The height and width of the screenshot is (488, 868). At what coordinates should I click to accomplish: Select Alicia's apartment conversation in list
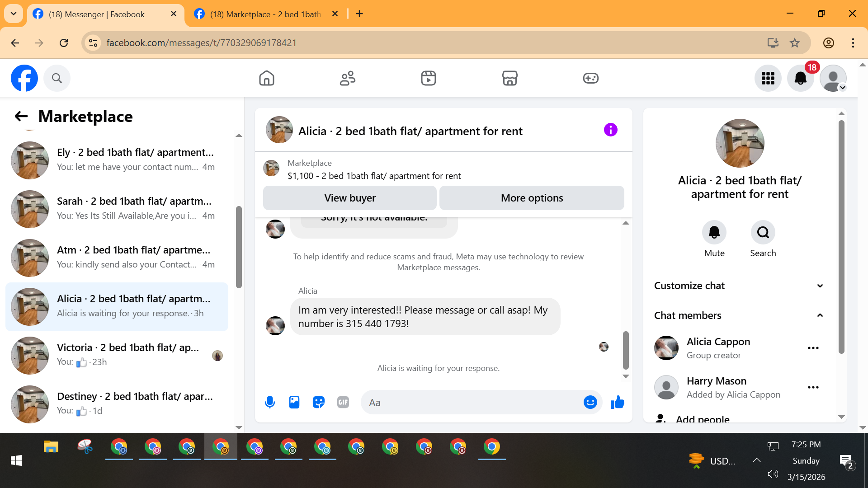click(x=117, y=307)
